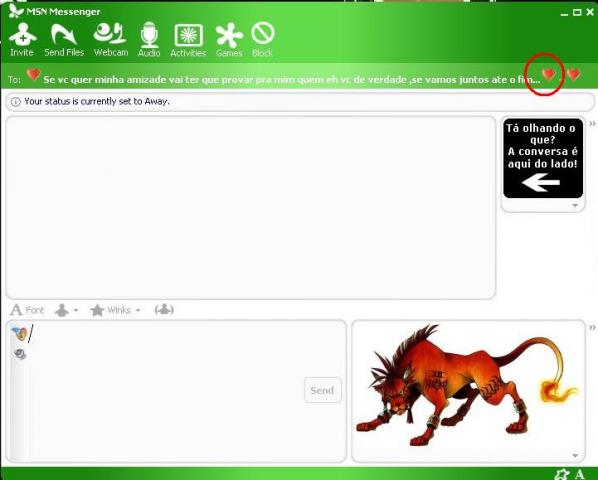Launch Games from the toolbar

[229, 40]
